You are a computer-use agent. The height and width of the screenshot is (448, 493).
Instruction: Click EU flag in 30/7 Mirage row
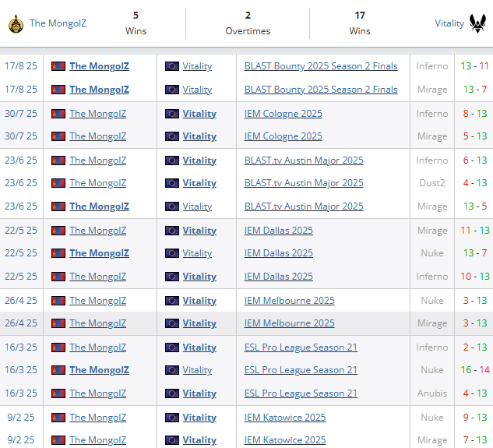coord(172,136)
